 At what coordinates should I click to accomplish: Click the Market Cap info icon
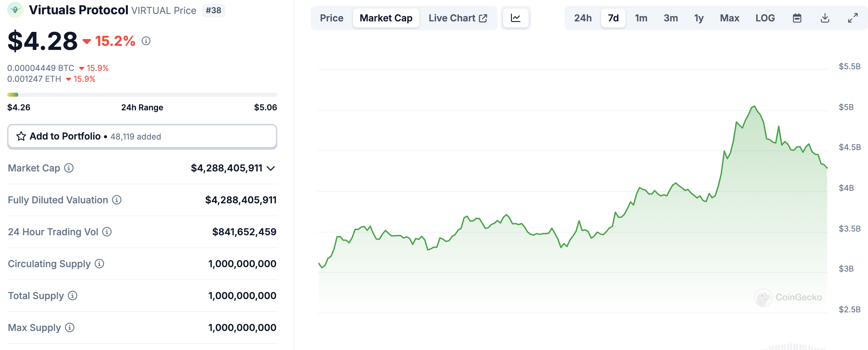[x=69, y=168]
